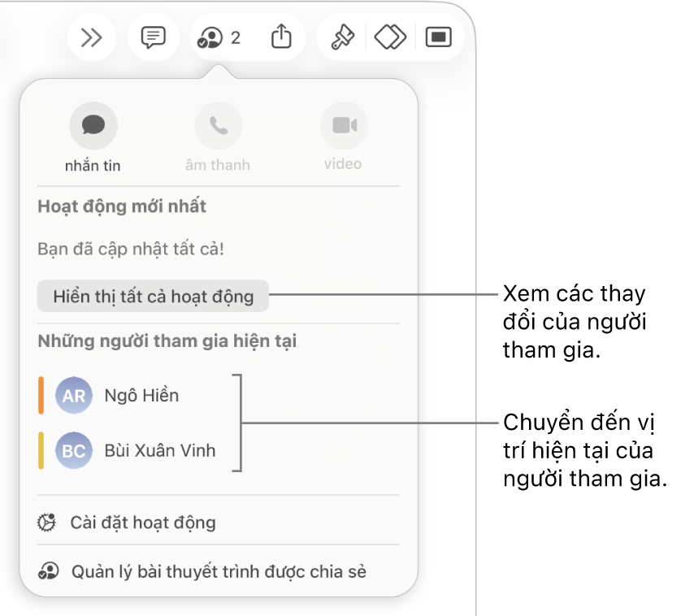The height and width of the screenshot is (616, 681).
Task: Open the comments toolbar icon
Action: [x=154, y=38]
